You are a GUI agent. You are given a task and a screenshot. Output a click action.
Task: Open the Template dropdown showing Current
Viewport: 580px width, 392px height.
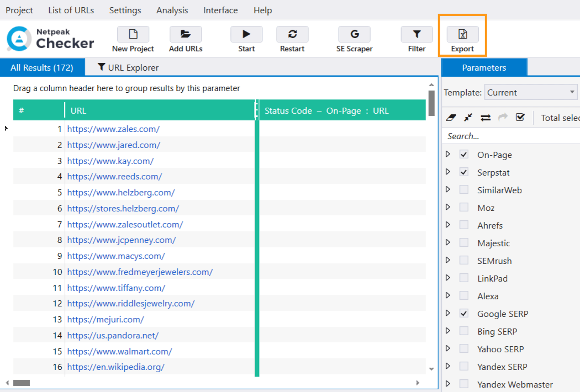tap(531, 92)
